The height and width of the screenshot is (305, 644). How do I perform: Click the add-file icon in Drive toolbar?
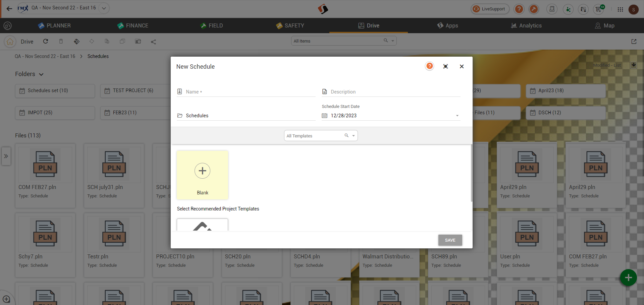point(107,41)
